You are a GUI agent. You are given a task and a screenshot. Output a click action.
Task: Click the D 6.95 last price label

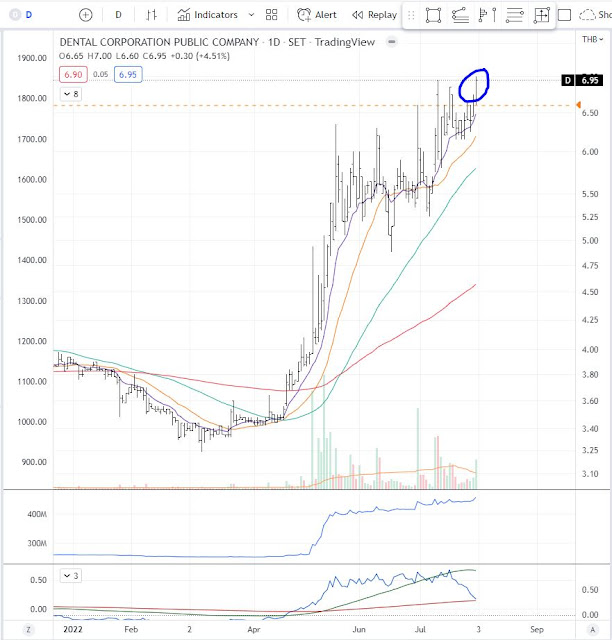[582, 80]
